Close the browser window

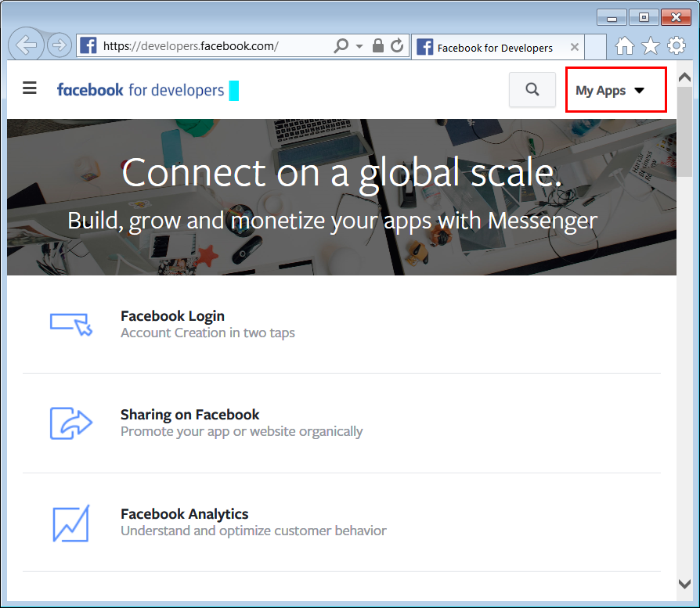[x=677, y=18]
